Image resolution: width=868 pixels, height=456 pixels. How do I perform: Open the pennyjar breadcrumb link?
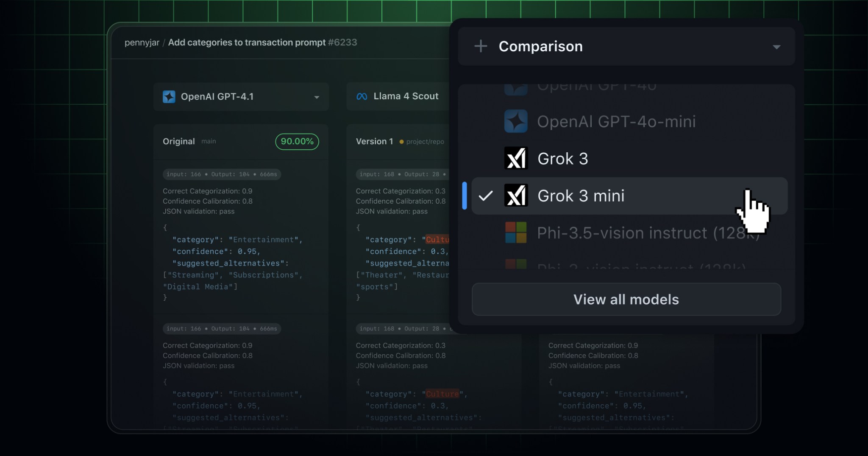(x=142, y=42)
